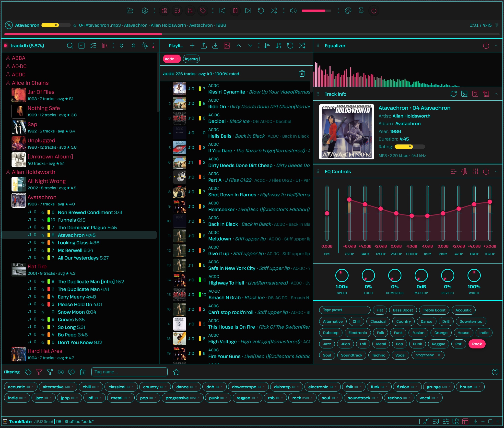This screenshot has height=428, width=504.
Task: Click the checklist icon in trackdb header
Action: click(x=93, y=46)
